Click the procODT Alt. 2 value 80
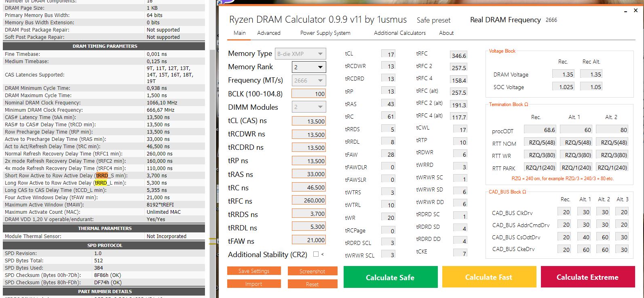 click(612, 130)
